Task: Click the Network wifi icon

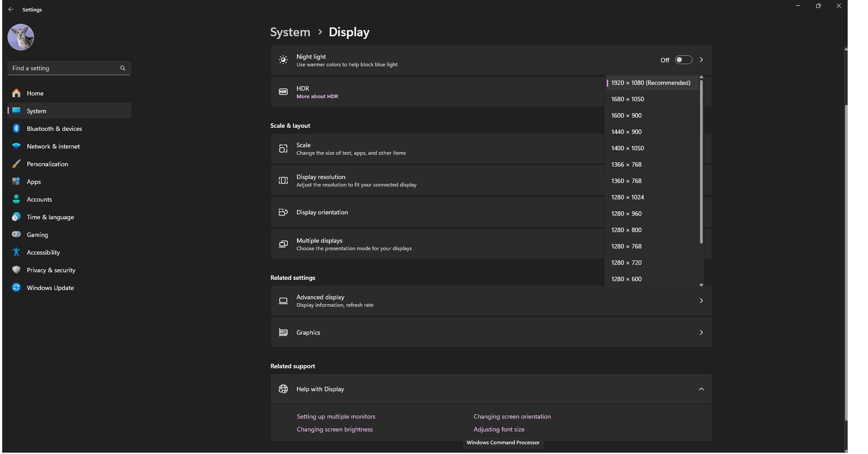Action: [x=16, y=146]
